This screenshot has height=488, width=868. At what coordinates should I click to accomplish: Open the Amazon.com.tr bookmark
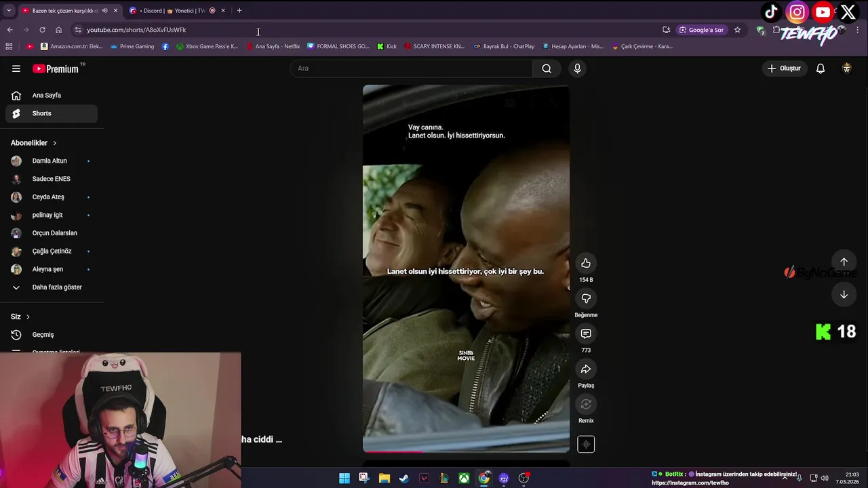[x=72, y=47]
